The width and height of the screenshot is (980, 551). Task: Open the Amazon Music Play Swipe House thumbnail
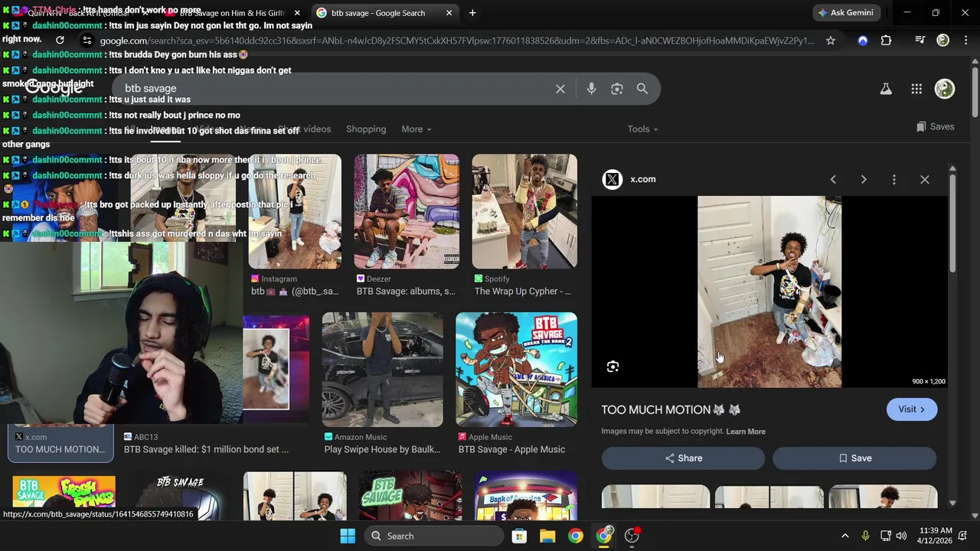point(382,370)
